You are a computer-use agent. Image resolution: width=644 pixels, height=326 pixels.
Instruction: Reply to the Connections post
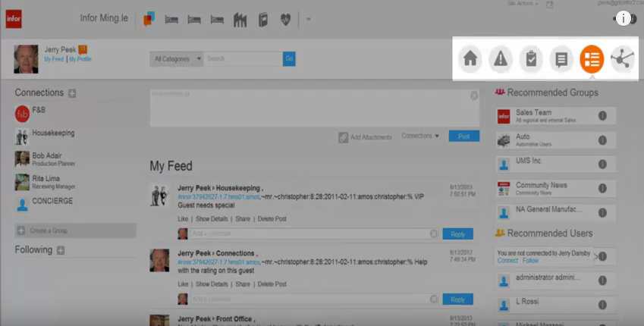point(457,299)
